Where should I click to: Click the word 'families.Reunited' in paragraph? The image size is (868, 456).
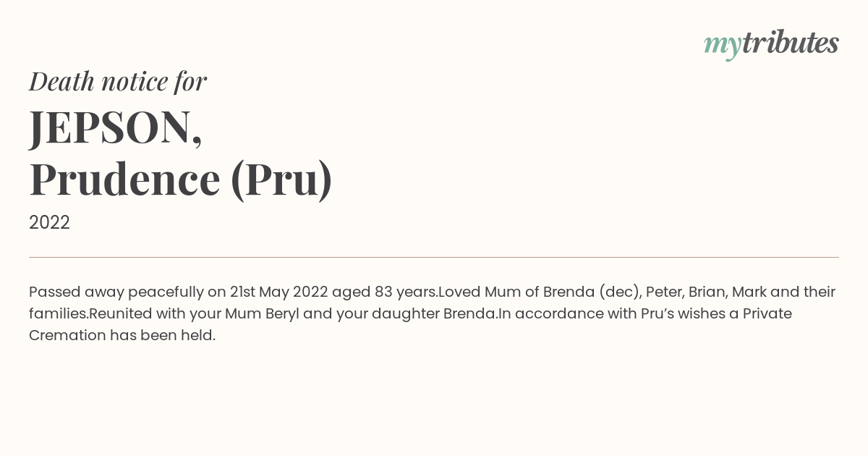click(90, 313)
